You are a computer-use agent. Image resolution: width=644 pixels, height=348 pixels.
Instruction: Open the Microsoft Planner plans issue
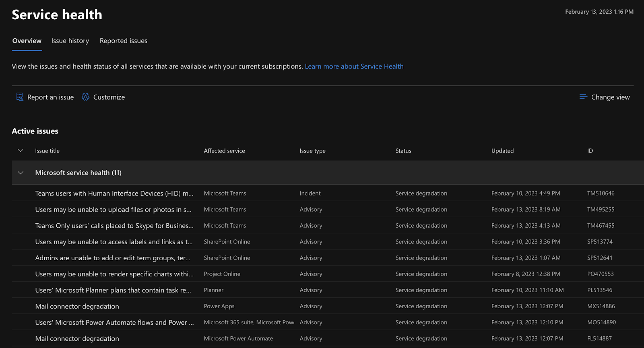pos(113,290)
